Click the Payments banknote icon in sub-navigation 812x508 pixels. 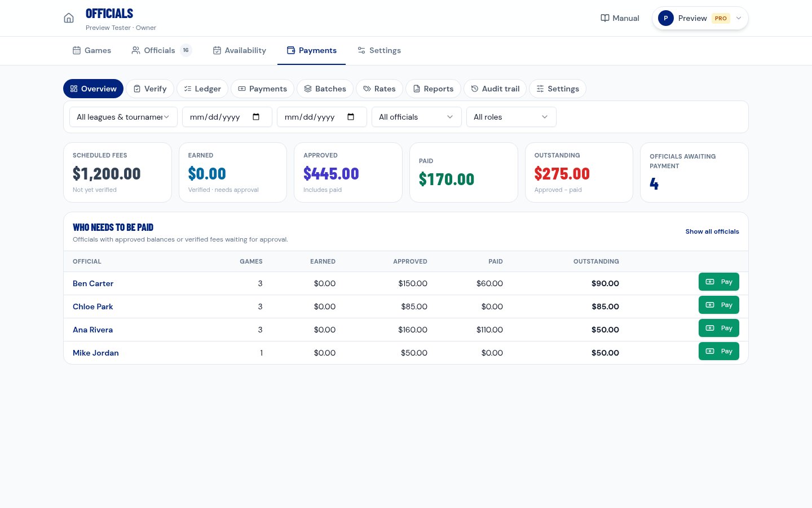(242, 89)
